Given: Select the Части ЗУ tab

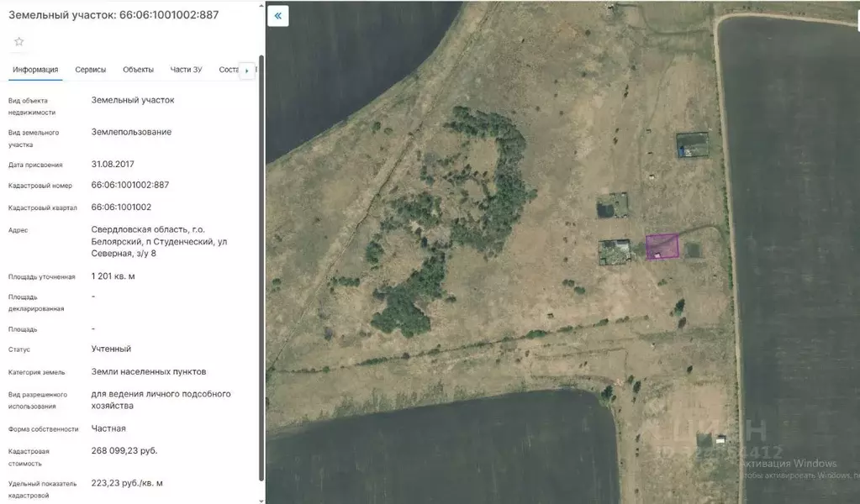Looking at the screenshot, I should coord(186,70).
